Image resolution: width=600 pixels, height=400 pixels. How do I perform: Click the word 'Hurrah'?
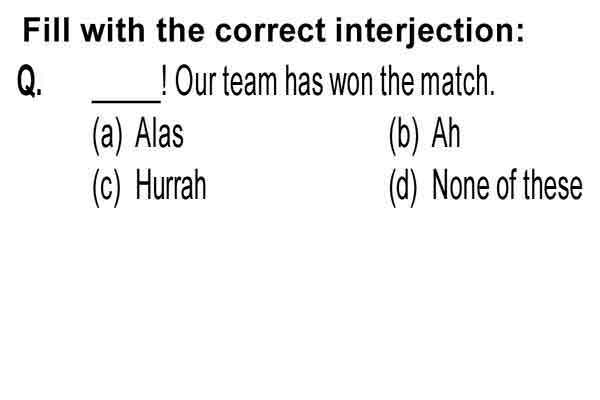[171, 185]
